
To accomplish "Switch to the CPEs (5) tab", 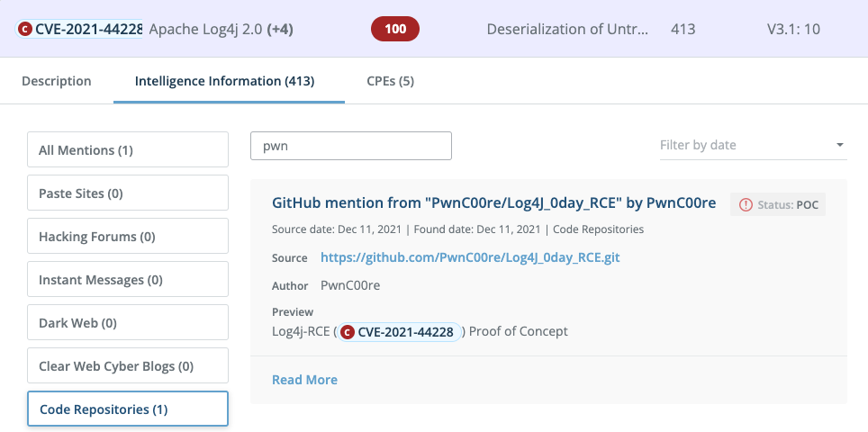I will (390, 81).
